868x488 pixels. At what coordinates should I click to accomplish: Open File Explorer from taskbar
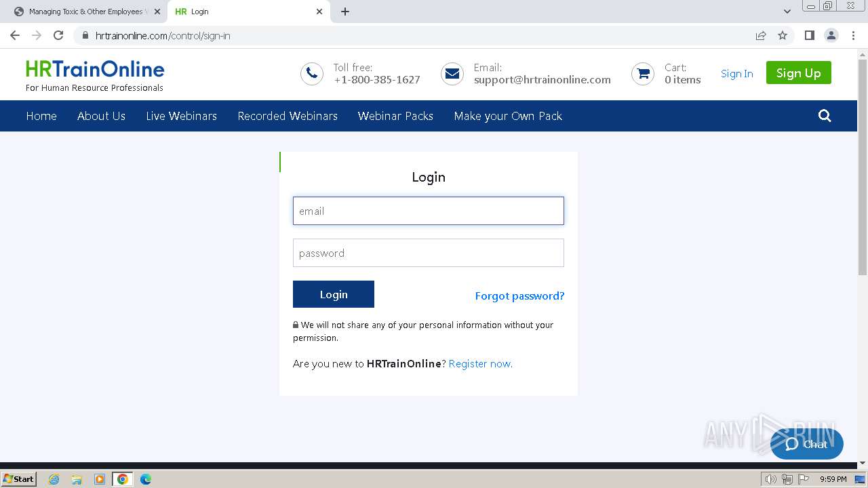tap(77, 479)
